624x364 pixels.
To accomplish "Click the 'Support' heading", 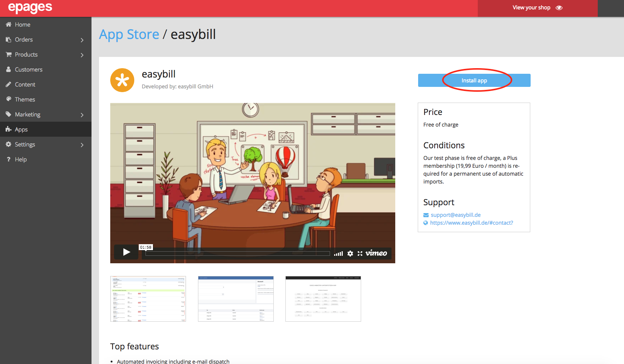I will point(439,202).
